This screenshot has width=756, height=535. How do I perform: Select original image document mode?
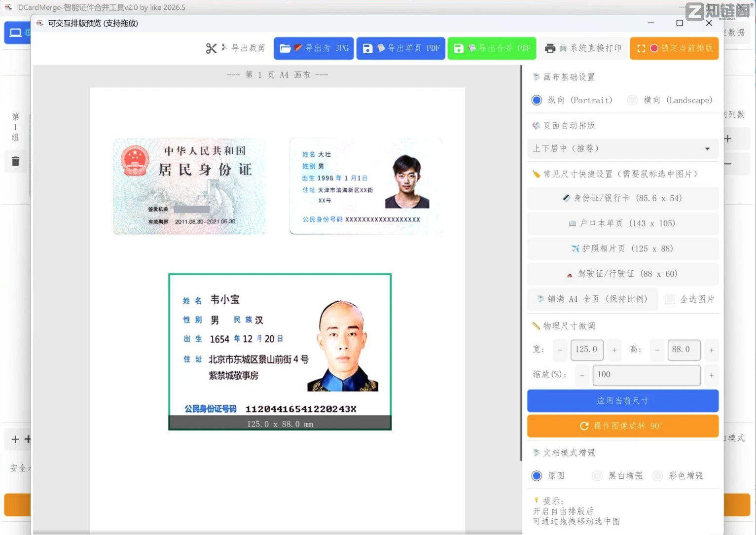pos(537,476)
